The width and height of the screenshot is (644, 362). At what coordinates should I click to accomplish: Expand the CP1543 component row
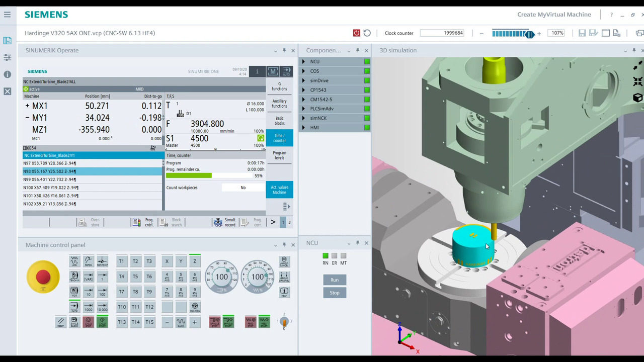click(303, 90)
